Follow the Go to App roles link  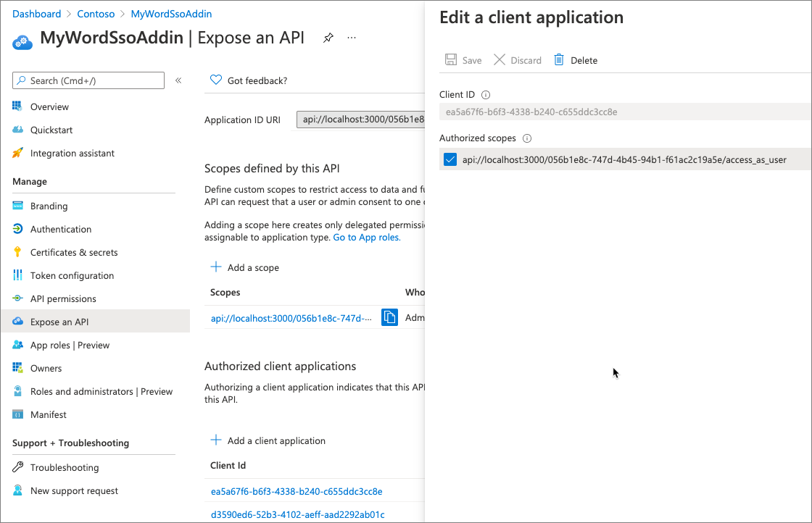367,237
